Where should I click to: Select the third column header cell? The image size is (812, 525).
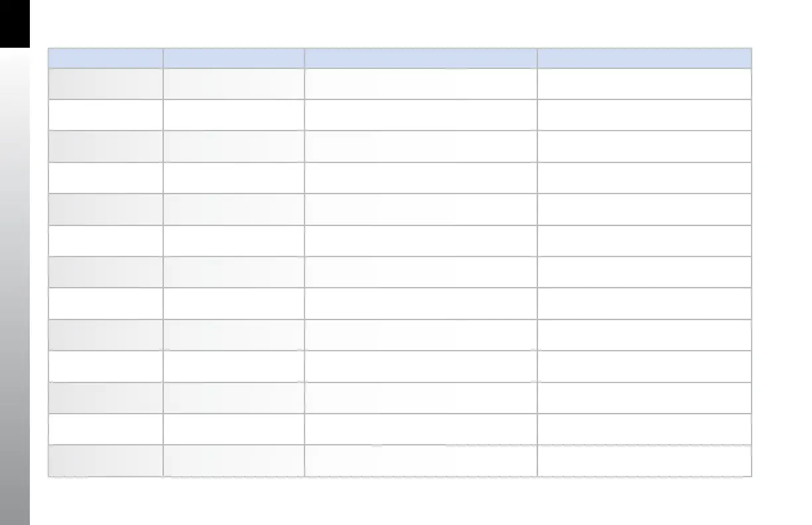pos(421,58)
